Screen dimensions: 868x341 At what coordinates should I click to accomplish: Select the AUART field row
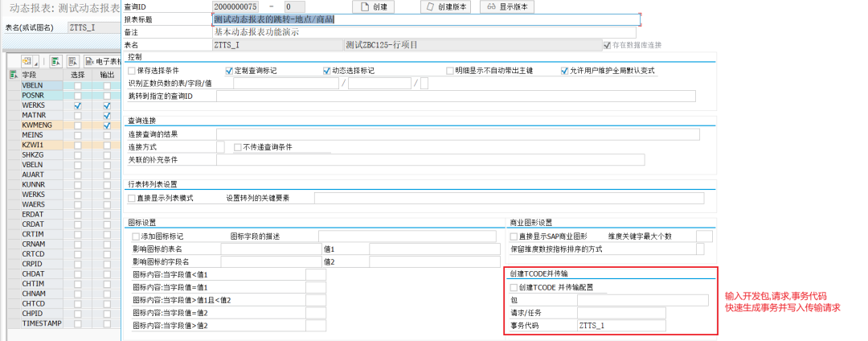(42, 175)
